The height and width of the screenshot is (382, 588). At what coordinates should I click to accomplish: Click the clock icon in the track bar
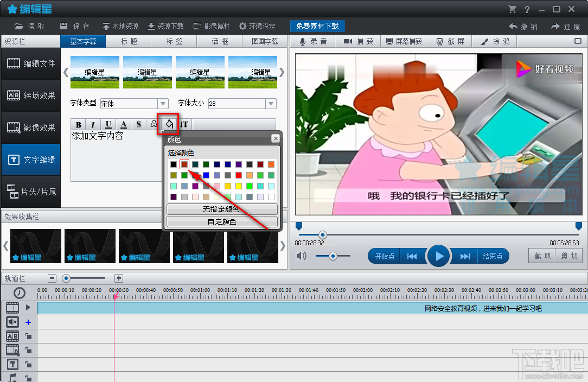coord(20,292)
